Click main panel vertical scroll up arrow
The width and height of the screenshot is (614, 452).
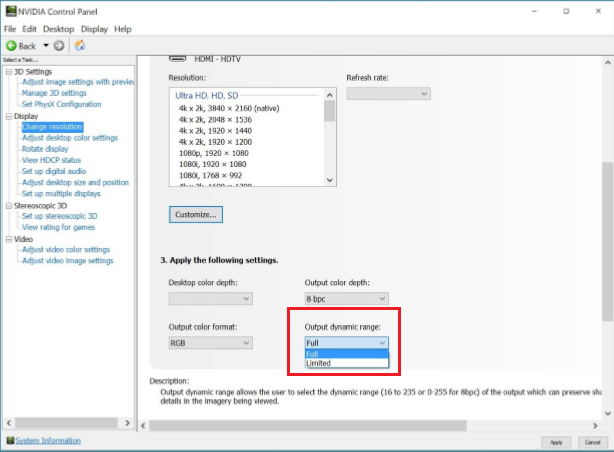click(x=608, y=62)
